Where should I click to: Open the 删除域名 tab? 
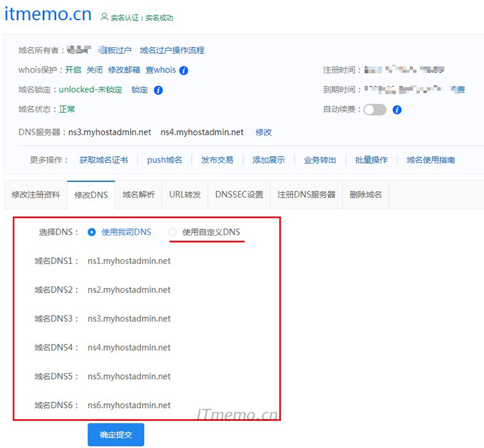[x=365, y=194]
